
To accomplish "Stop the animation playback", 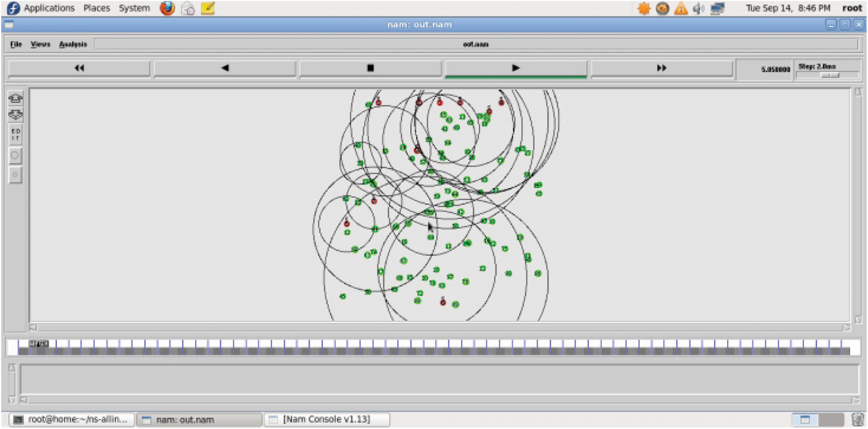I will pos(370,68).
